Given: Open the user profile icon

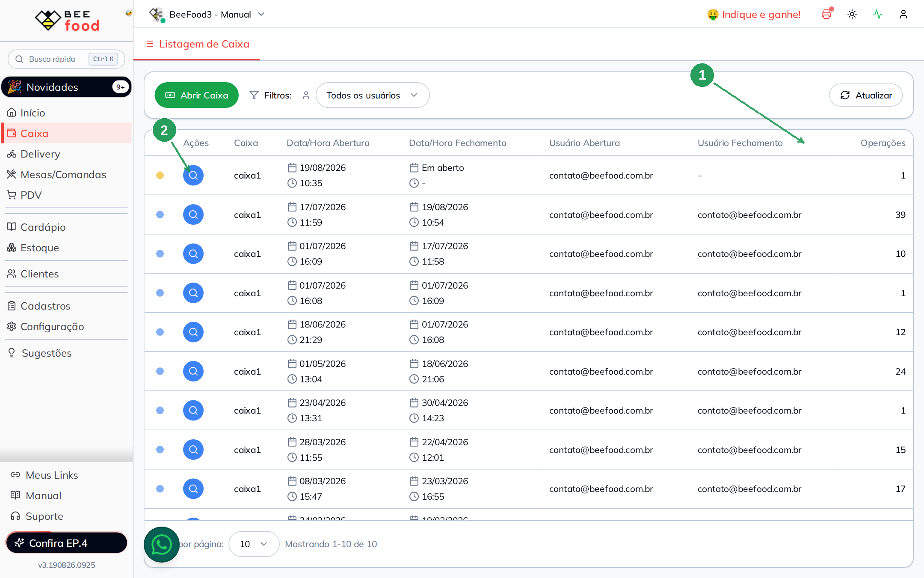Looking at the screenshot, I should [903, 14].
